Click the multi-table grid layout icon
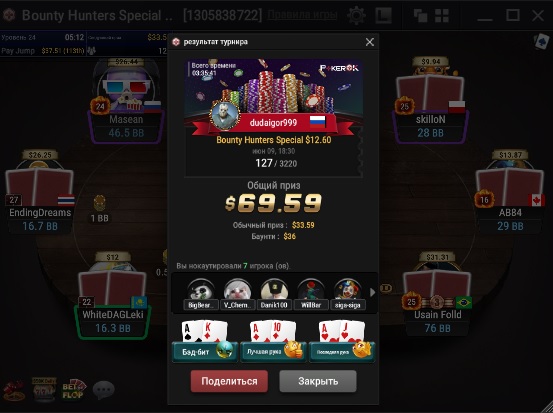 (442, 16)
